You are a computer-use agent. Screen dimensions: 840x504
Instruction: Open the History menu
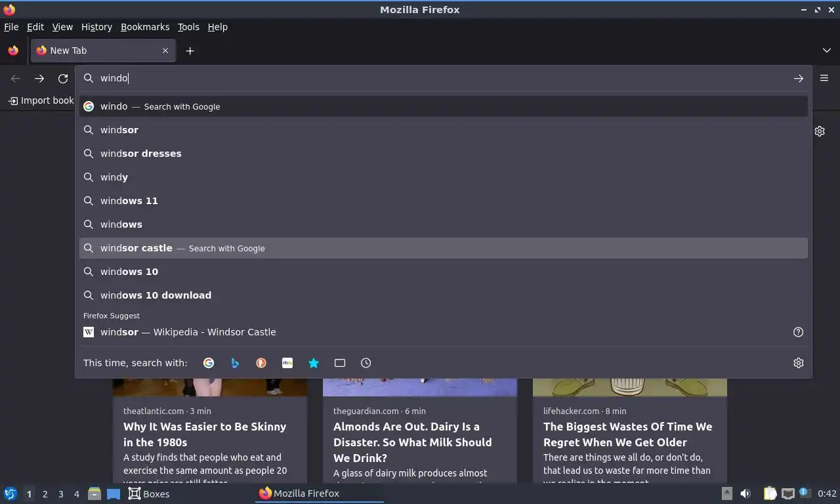(96, 27)
